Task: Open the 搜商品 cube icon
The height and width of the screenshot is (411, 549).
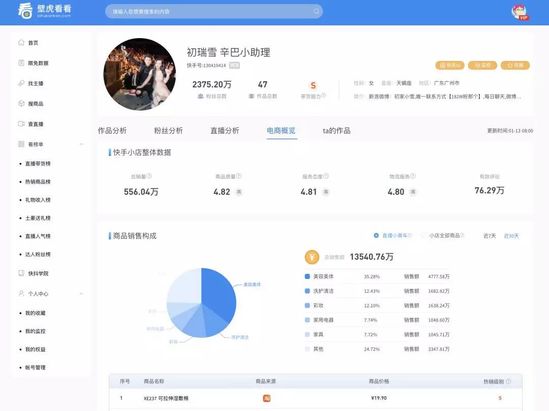Action: pos(21,104)
